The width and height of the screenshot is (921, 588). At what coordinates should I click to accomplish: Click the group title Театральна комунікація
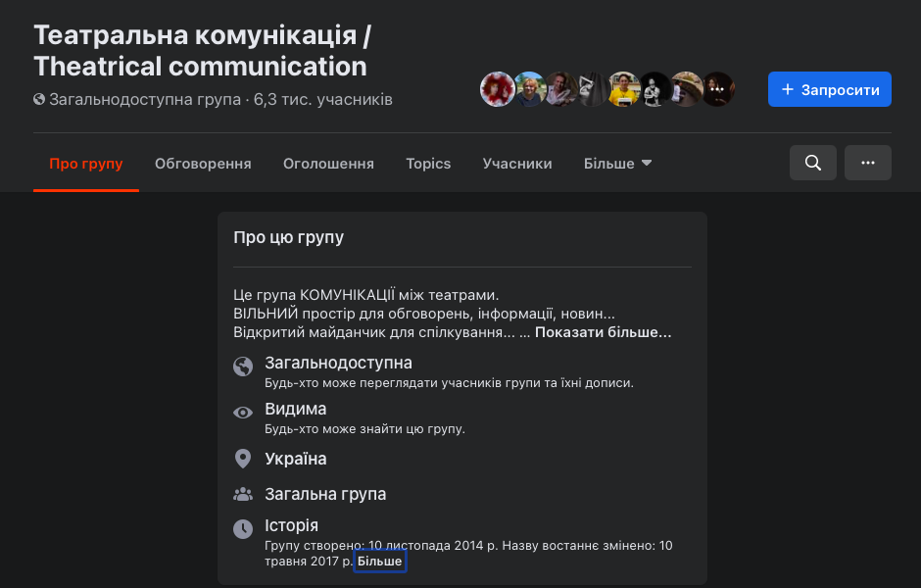pyautogui.click(x=202, y=51)
